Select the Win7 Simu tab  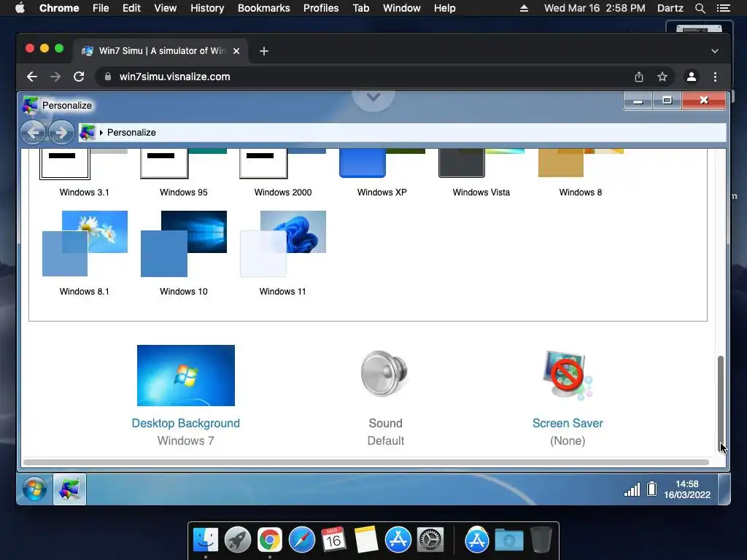(160, 51)
